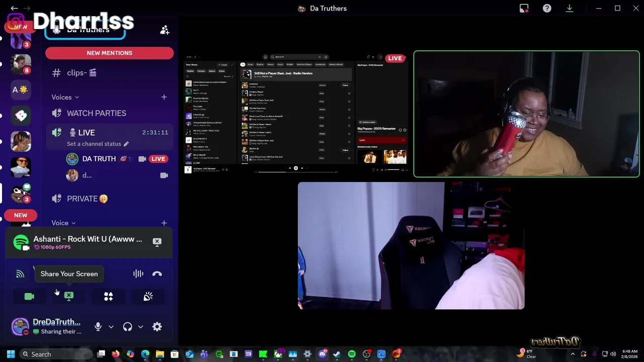Screen dimensions: 644x362
Task: Stop streaming Spotify with monitor X icon
Action: coord(157,242)
